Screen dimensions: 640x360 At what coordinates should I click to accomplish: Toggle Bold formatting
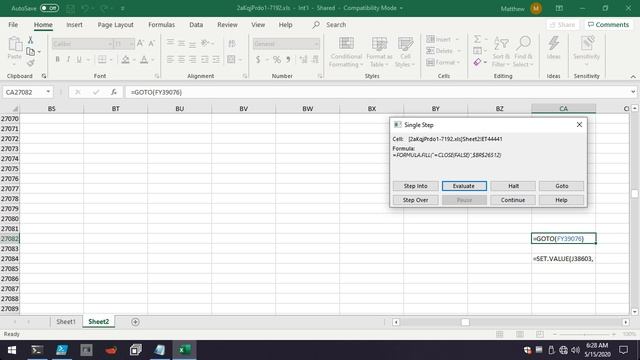click(58, 60)
